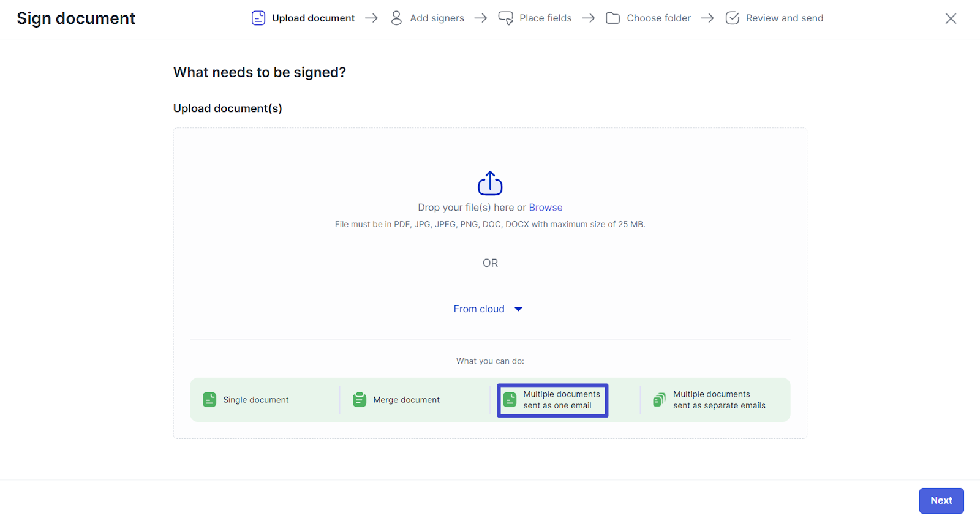Close the Sign document dialog
This screenshot has height=521, width=980.
click(951, 18)
